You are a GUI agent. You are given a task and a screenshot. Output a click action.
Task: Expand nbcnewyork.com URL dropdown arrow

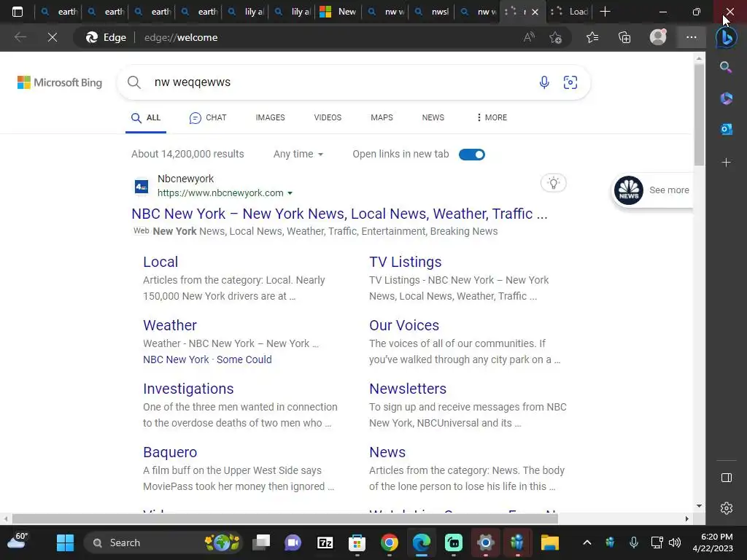tap(290, 193)
